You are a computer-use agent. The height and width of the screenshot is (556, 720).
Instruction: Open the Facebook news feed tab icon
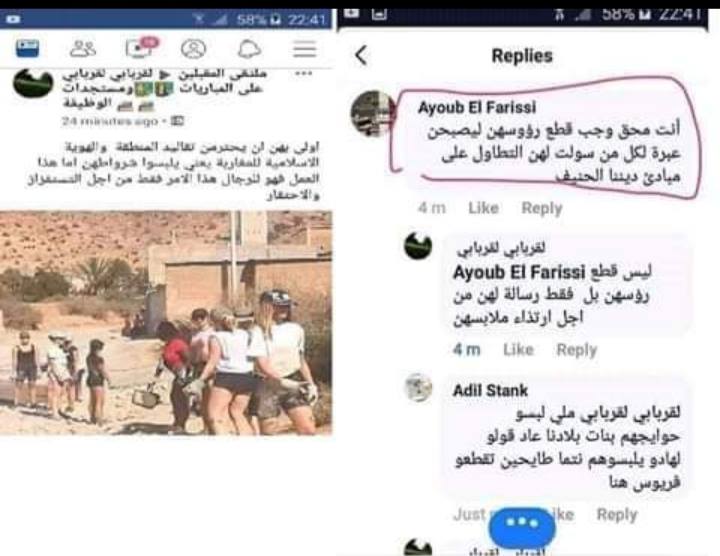click(x=28, y=48)
